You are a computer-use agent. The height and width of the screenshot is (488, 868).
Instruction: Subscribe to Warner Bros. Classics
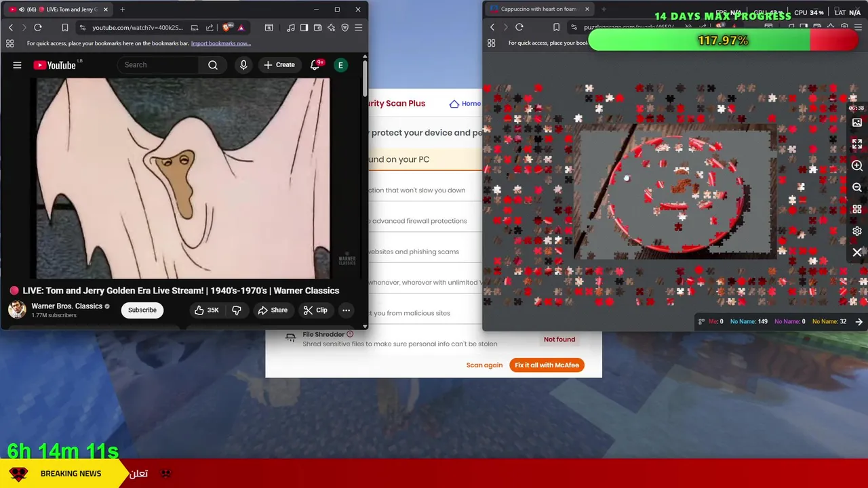pos(142,310)
